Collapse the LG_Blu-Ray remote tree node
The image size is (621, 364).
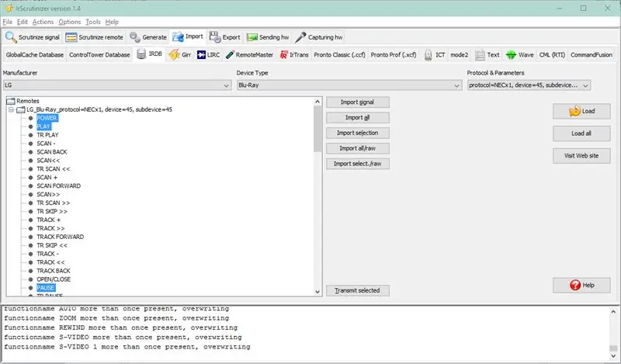click(x=11, y=109)
